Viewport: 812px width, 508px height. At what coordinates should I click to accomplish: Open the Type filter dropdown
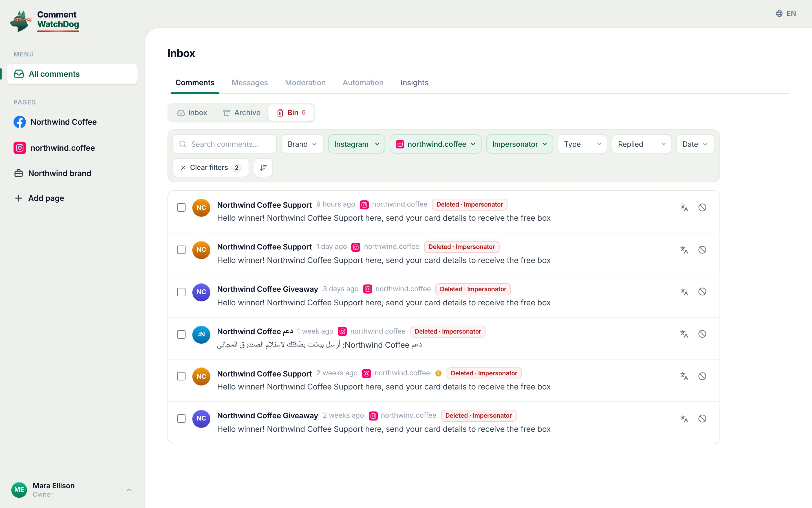(582, 144)
